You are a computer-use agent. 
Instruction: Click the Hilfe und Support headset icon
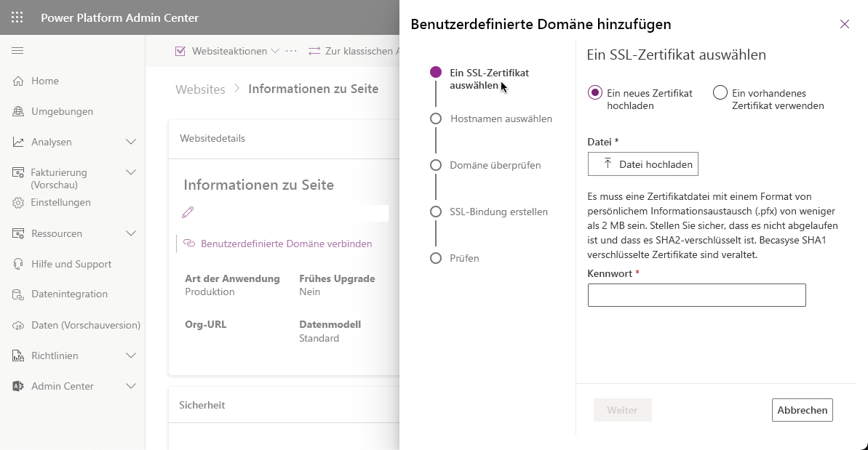18,265
